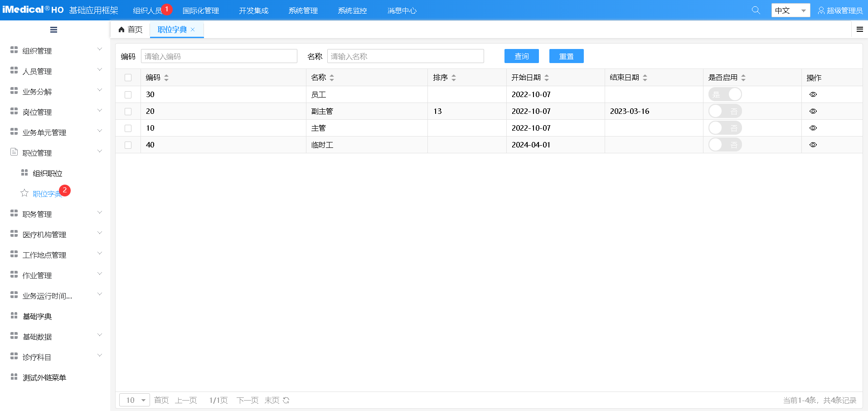This screenshot has width=868, height=411.
Task: Open the right-side tab options menu icon
Action: coord(859,29)
